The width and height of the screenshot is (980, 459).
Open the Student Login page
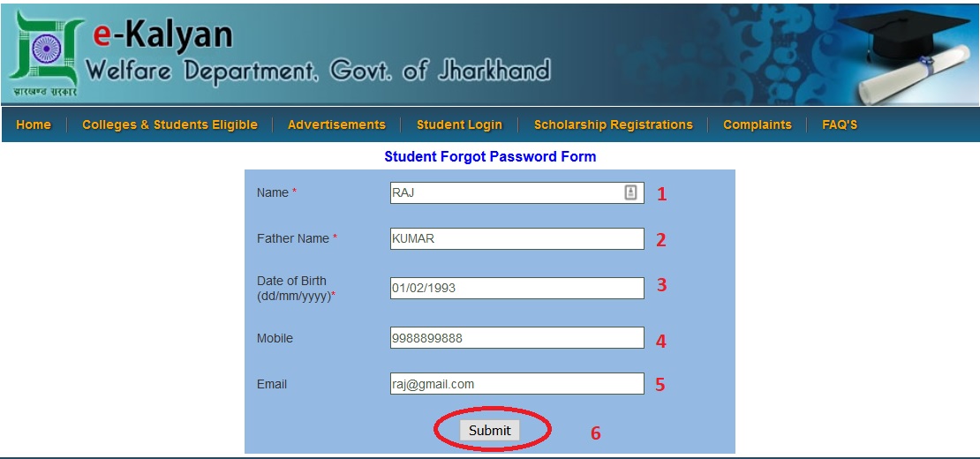pyautogui.click(x=459, y=124)
